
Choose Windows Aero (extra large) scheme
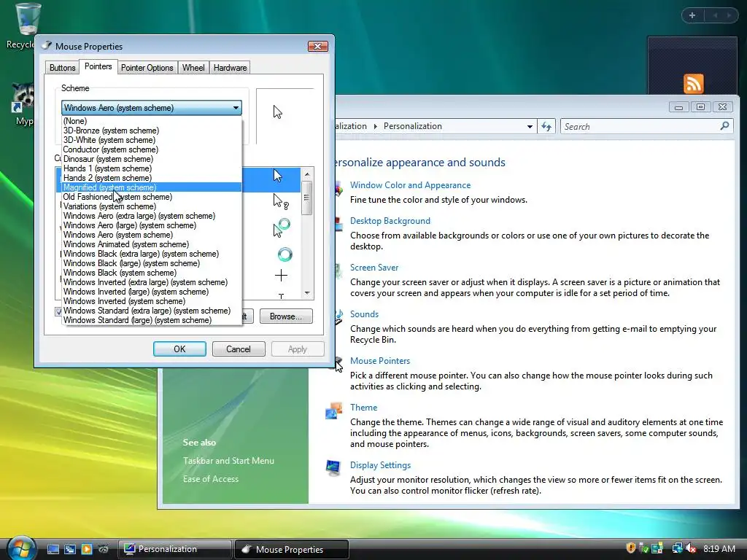point(152,216)
